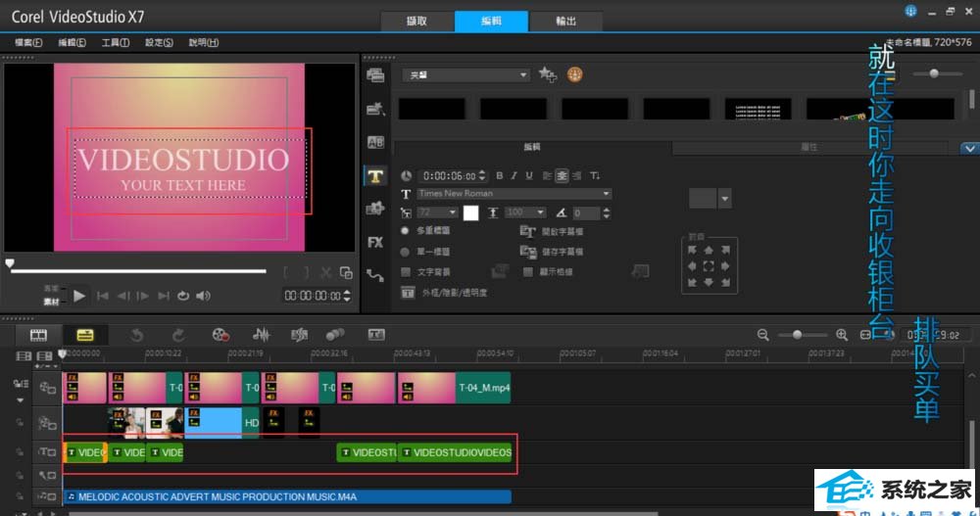Open the 設定(S) Settings menu
980x516 pixels.
coord(160,42)
